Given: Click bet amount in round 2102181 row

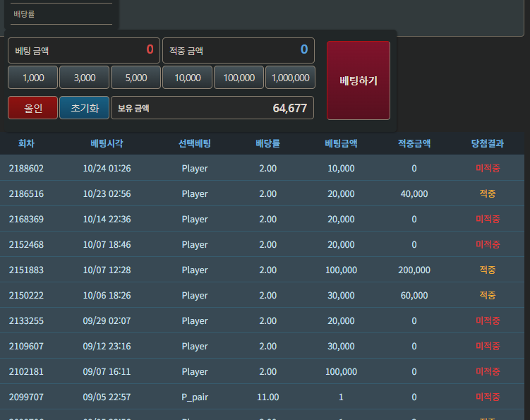Looking at the screenshot, I should pyautogui.click(x=341, y=371).
